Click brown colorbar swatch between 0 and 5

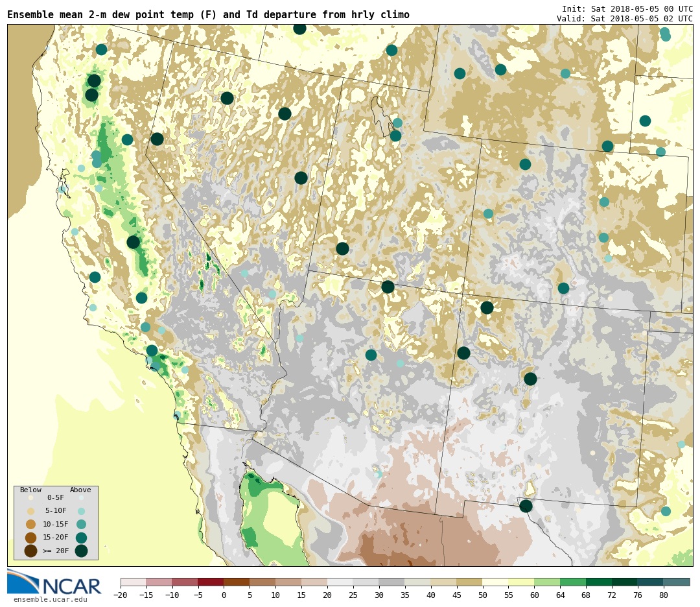coord(237,582)
